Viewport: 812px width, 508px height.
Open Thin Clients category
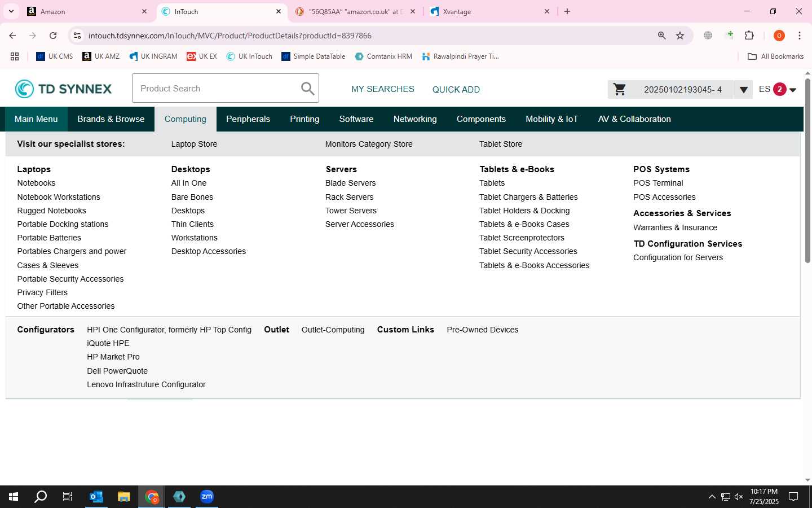pos(192,224)
